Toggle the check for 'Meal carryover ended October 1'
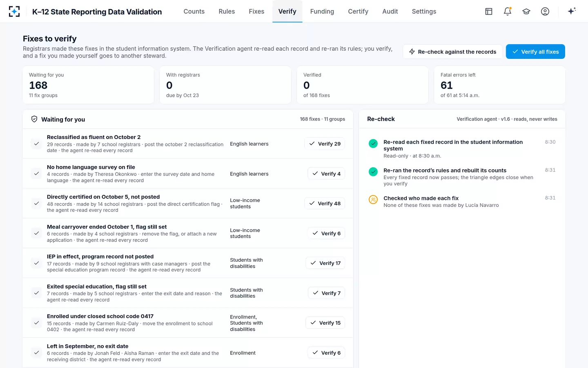The image size is (588, 368). (x=36, y=233)
